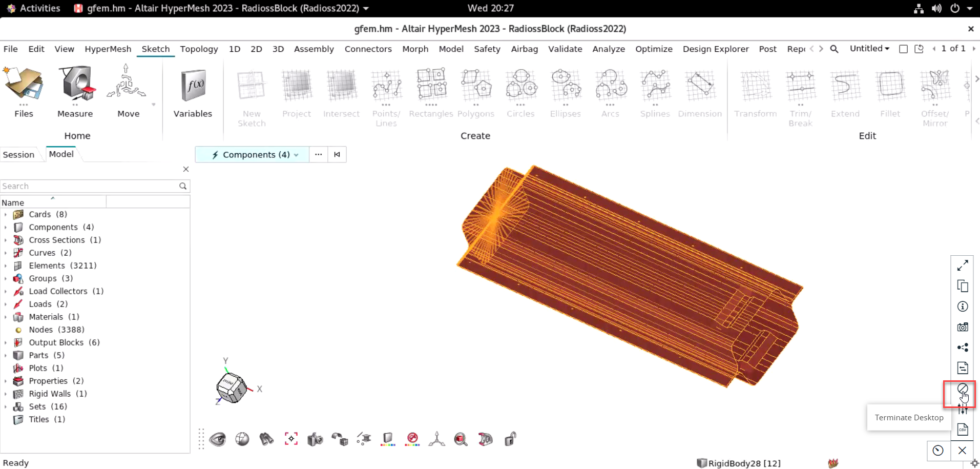
Task: Click the ribbon search magnifier icon
Action: click(x=834, y=49)
